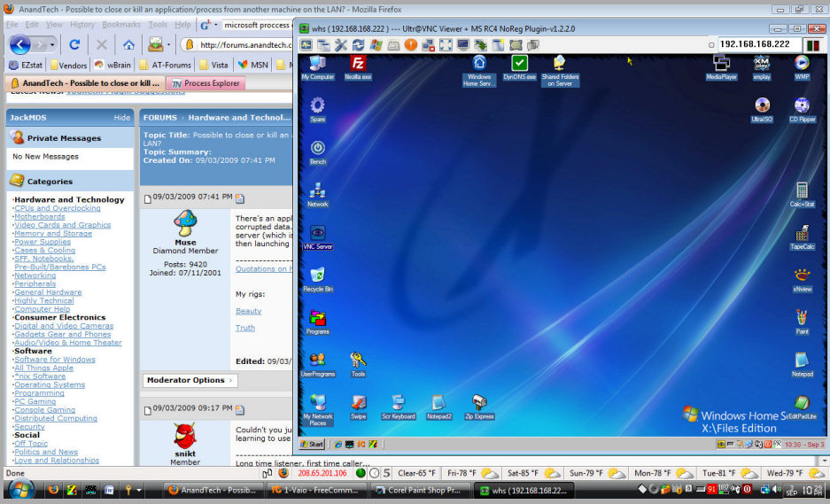Open the Operating Systems category link
The width and height of the screenshot is (830, 504).
click(x=50, y=385)
